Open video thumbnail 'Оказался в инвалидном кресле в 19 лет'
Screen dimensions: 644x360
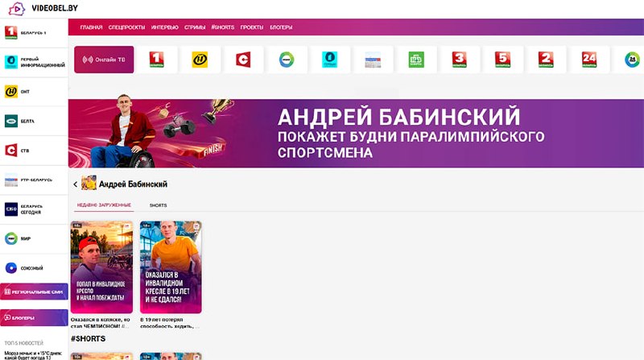(x=171, y=267)
